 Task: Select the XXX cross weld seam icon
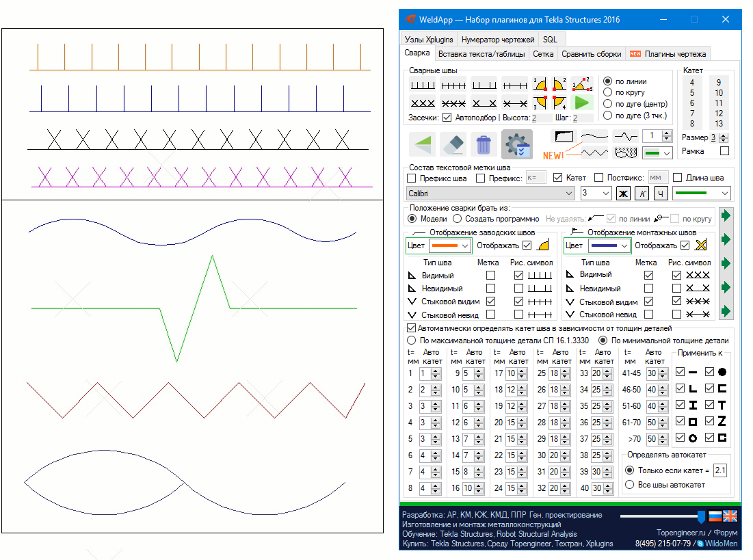coord(422,103)
